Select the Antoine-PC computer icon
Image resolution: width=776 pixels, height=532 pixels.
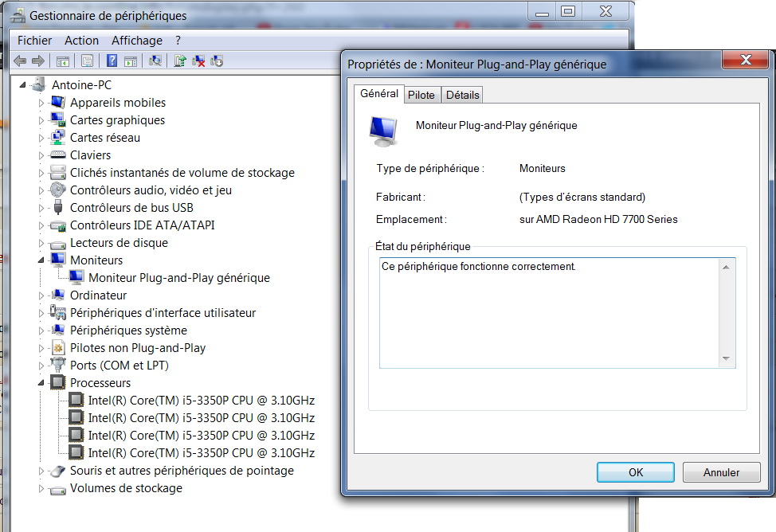38,84
